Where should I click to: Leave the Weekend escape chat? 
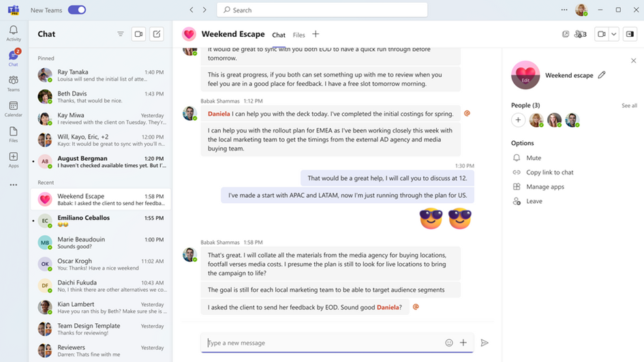534,201
